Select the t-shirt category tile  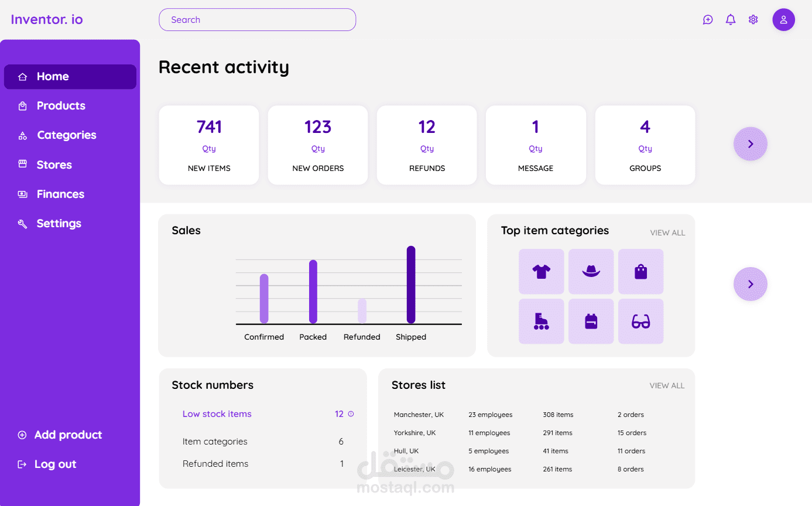click(542, 272)
